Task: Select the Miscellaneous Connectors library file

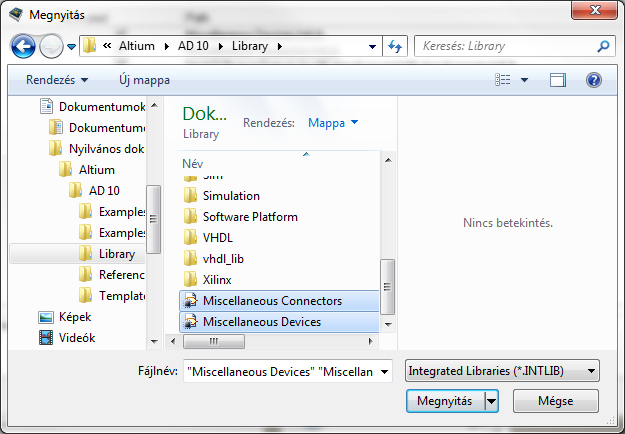Action: (272, 301)
